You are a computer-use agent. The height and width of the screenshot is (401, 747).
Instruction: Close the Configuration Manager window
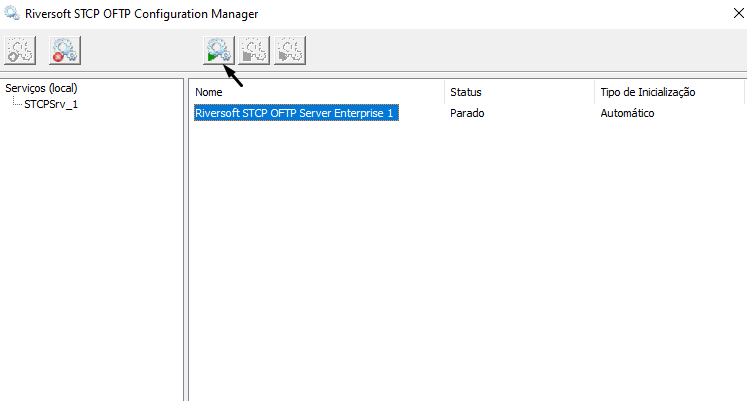point(738,13)
